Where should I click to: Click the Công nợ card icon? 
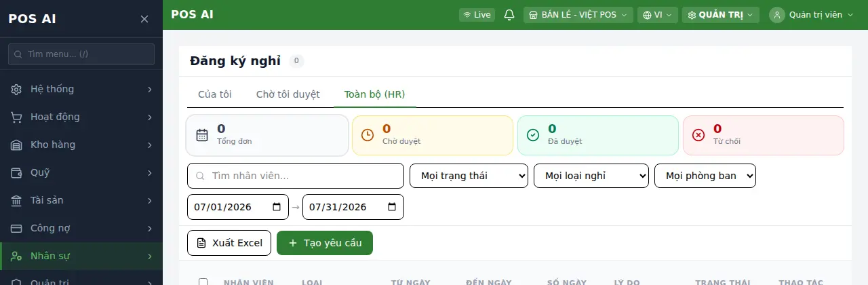[x=17, y=228]
